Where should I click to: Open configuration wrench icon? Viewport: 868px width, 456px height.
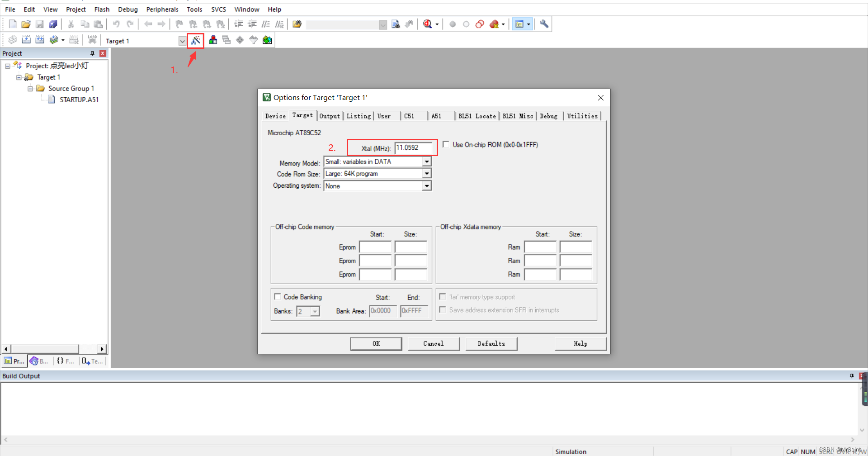[544, 24]
